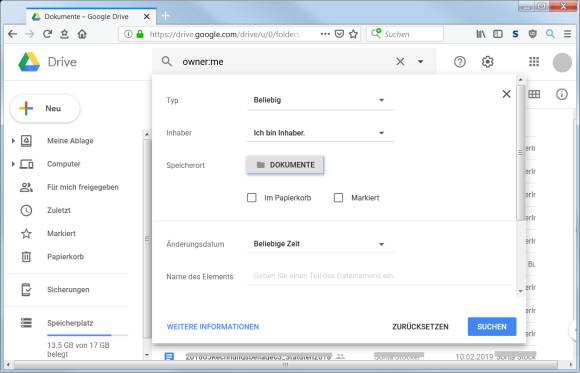580x373 pixels.
Task: Toggle search options dropdown arrow
Action: tap(421, 61)
